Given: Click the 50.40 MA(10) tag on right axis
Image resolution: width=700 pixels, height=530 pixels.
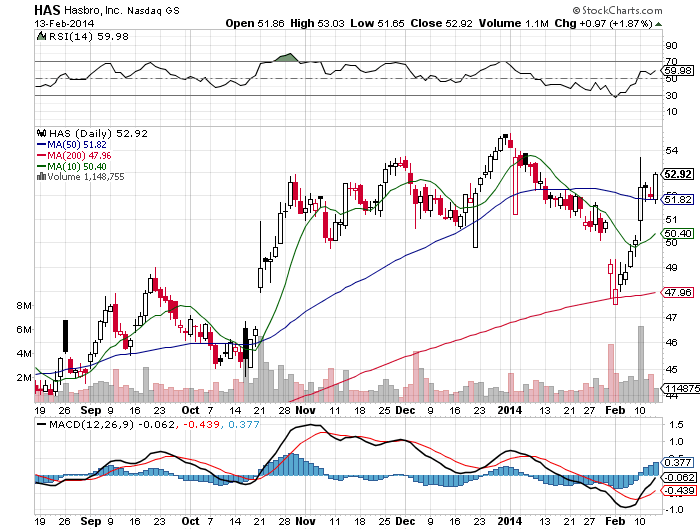Looking at the screenshot, I should click(678, 233).
